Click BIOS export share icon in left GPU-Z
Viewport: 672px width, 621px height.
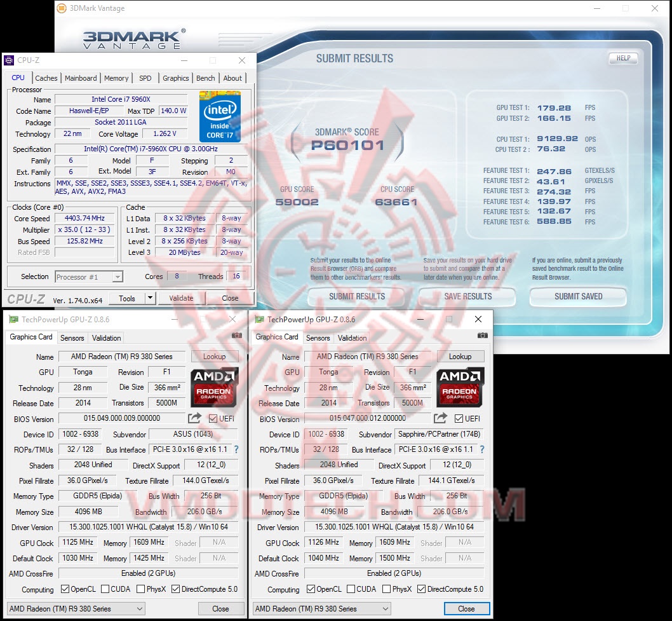194,418
